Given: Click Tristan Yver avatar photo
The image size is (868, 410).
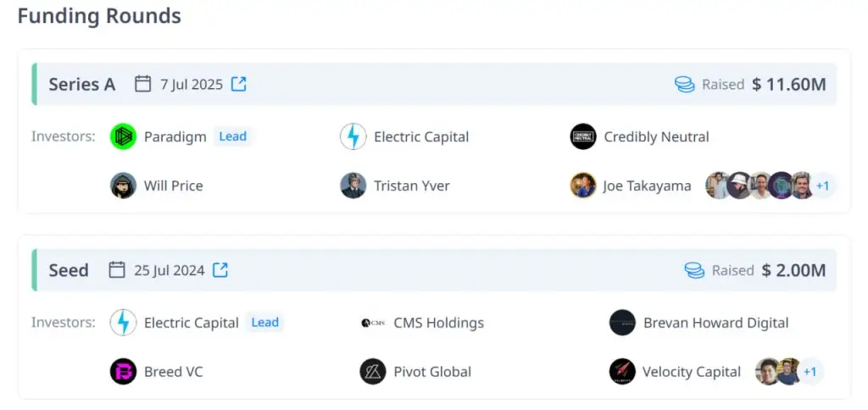Looking at the screenshot, I should [353, 186].
